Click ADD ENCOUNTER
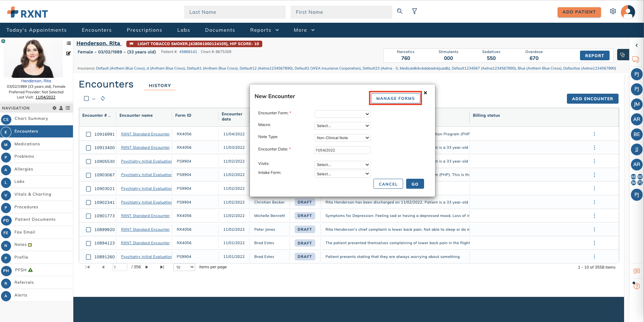The image size is (644, 322). tap(592, 98)
